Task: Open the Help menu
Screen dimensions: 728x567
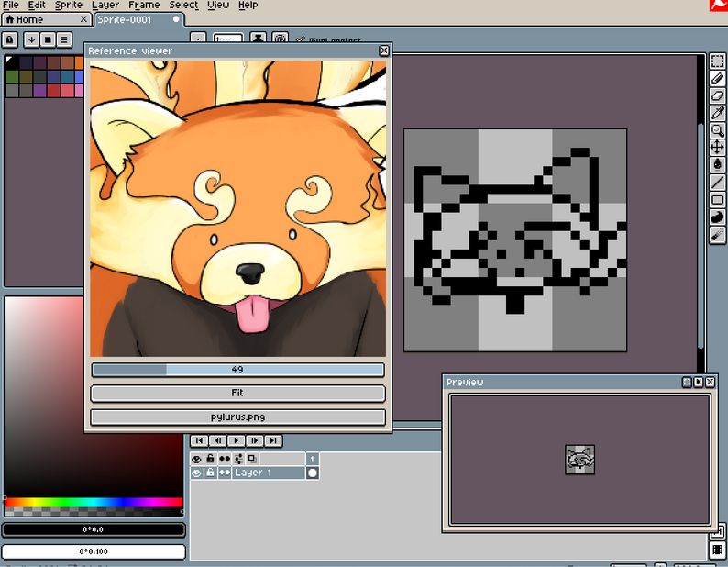Action: pos(248,6)
